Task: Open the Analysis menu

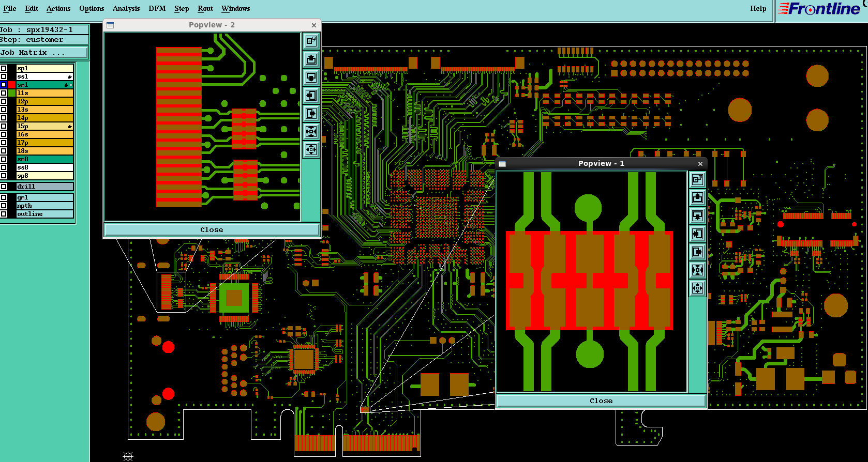Action: pyautogui.click(x=126, y=8)
